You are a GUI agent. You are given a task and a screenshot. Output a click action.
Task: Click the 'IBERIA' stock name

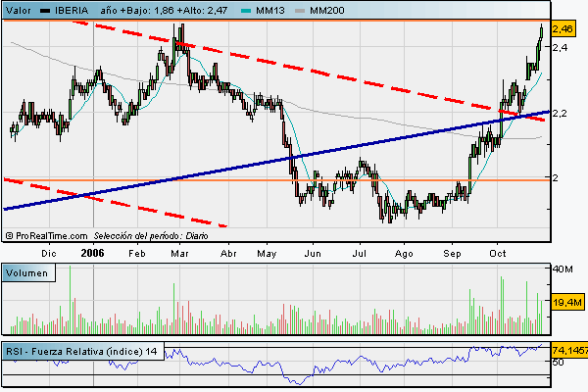pos(72,11)
